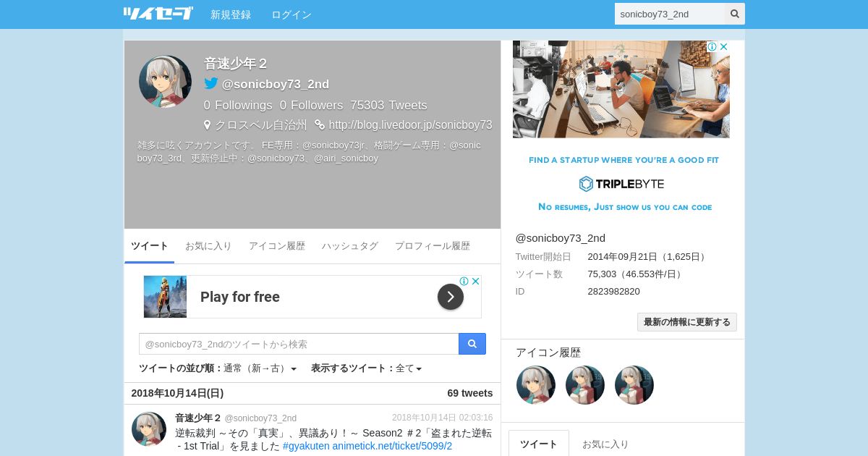Click the profile name 音速少年２ in the header
Viewport: 868px width, 456px height.
[236, 64]
